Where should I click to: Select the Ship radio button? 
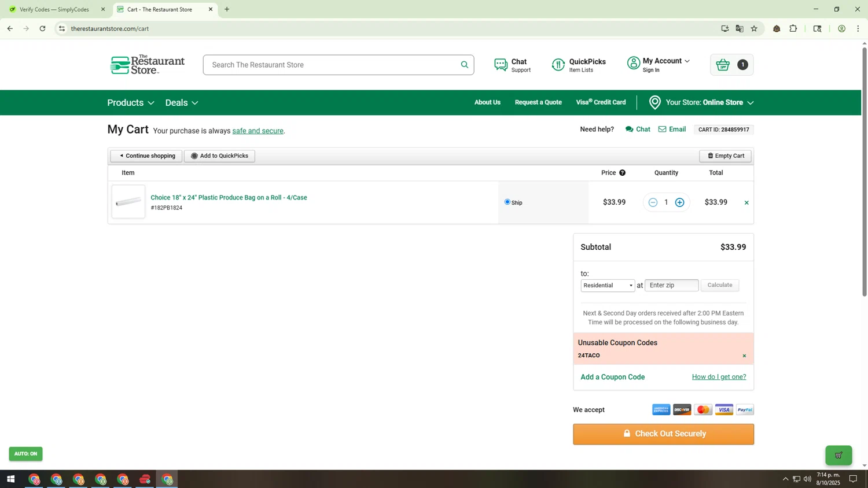tap(507, 202)
